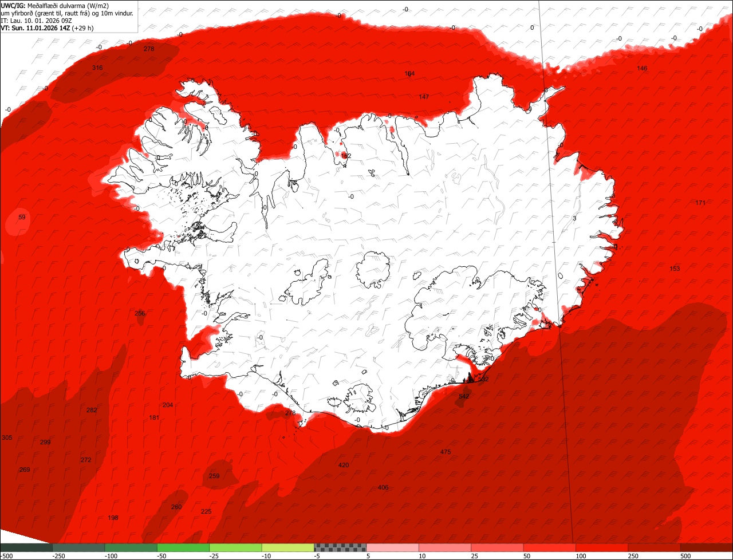
Task: Pick the -100 to -50 green legend swatch
Action: [131, 547]
